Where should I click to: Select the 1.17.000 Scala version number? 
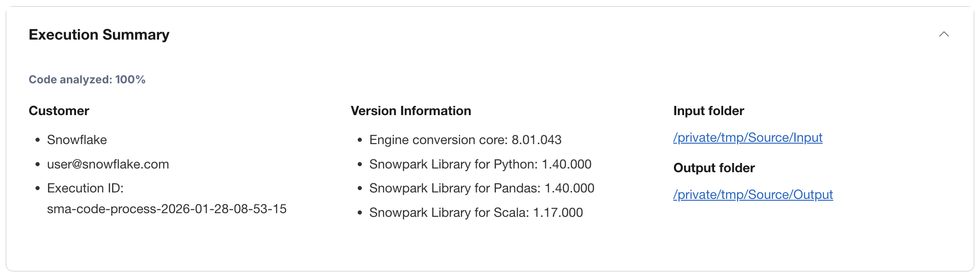[558, 213]
